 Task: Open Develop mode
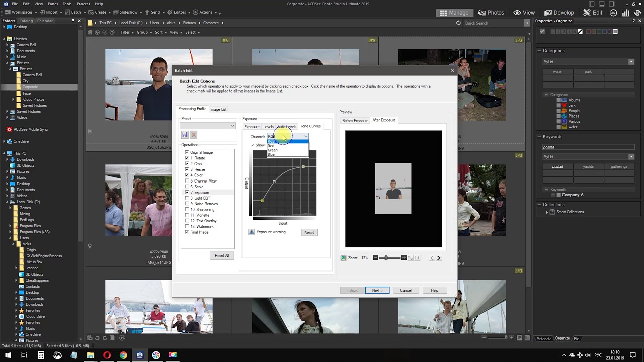click(x=559, y=13)
